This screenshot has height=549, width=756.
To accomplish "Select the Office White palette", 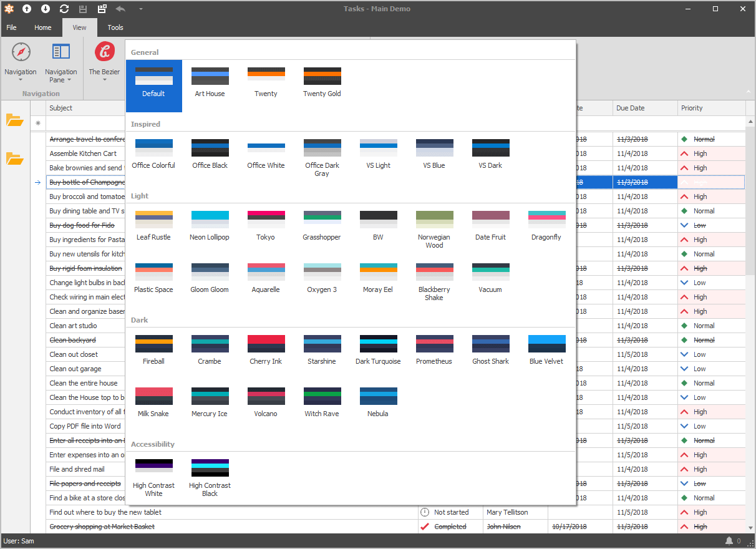I will (266, 158).
